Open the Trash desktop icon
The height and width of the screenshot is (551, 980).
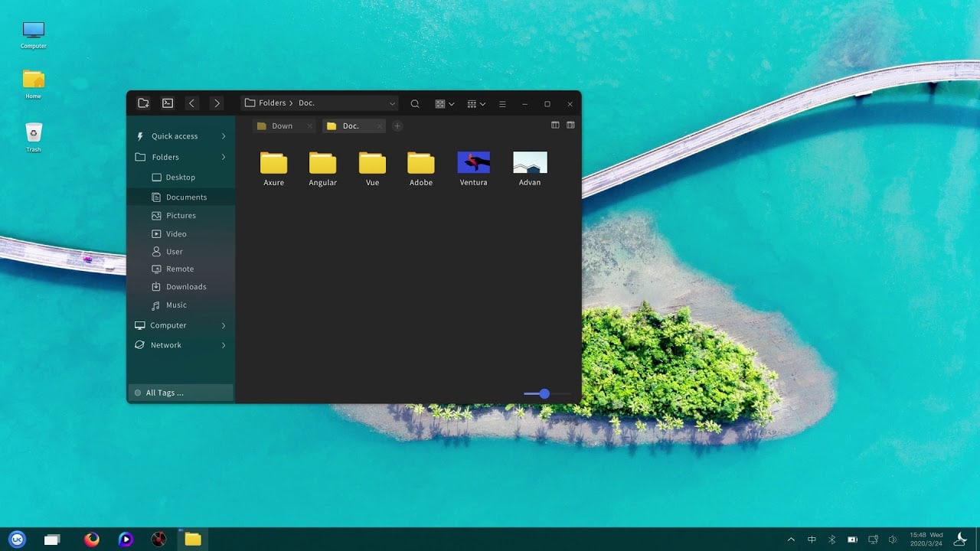pos(34,138)
